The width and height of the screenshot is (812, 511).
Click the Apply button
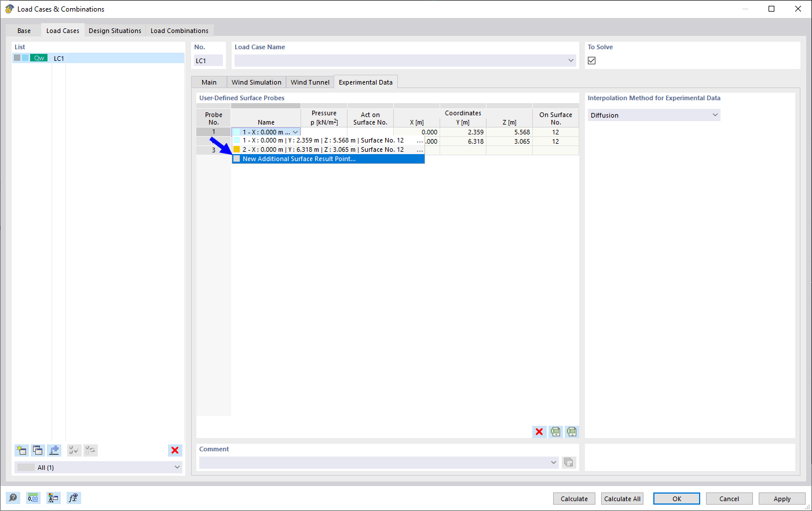pyautogui.click(x=782, y=499)
